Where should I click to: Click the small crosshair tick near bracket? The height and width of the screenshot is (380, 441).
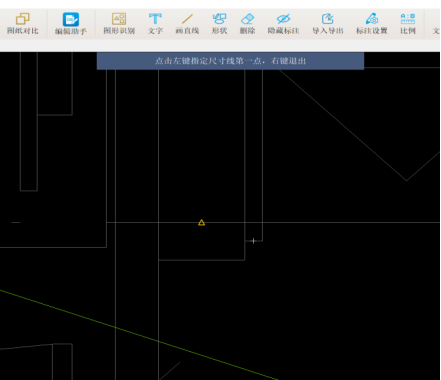coord(254,241)
